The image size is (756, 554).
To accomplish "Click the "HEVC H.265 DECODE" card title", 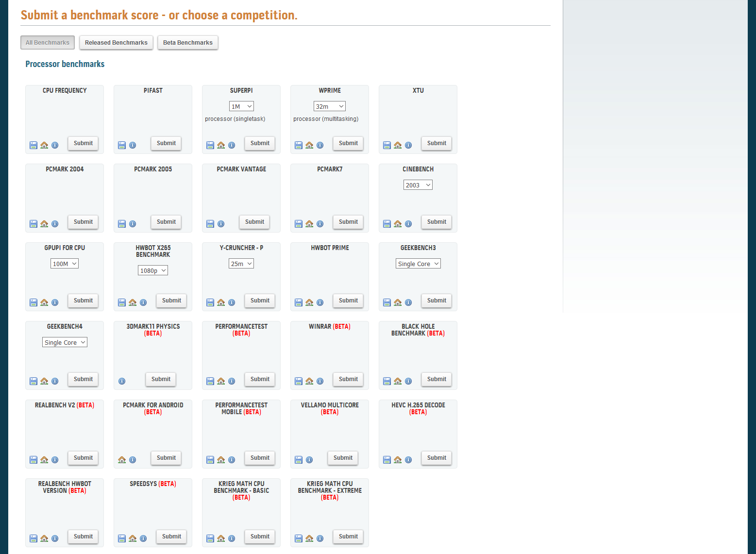I will [418, 405].
